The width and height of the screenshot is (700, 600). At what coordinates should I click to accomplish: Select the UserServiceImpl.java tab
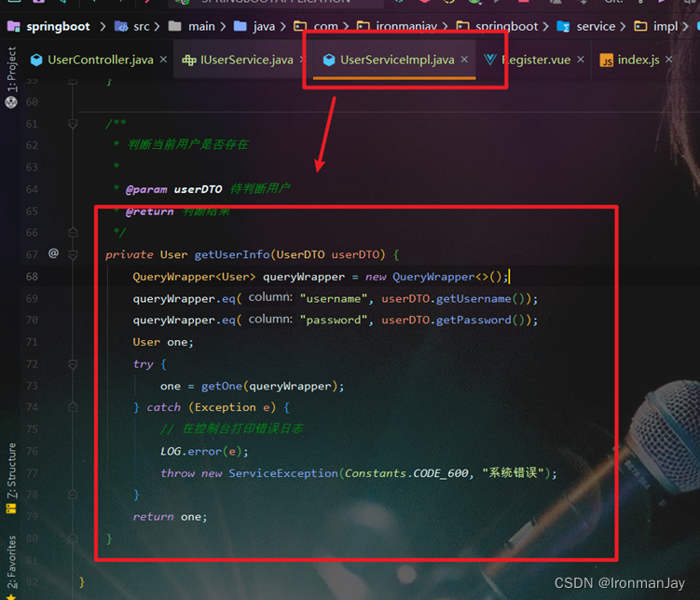tap(396, 60)
